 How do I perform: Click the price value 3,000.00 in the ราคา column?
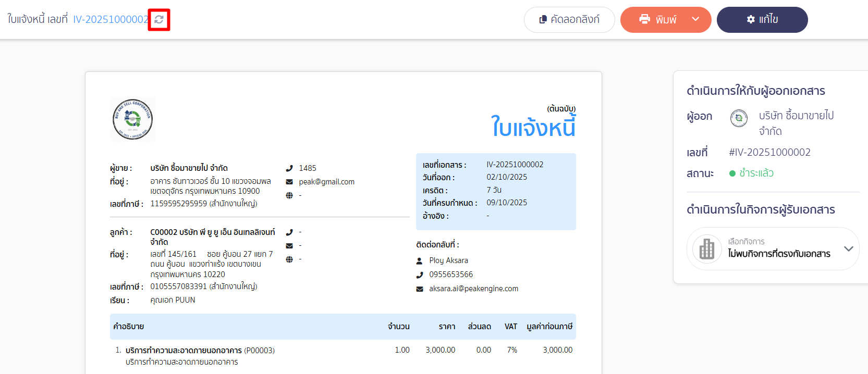441,350
